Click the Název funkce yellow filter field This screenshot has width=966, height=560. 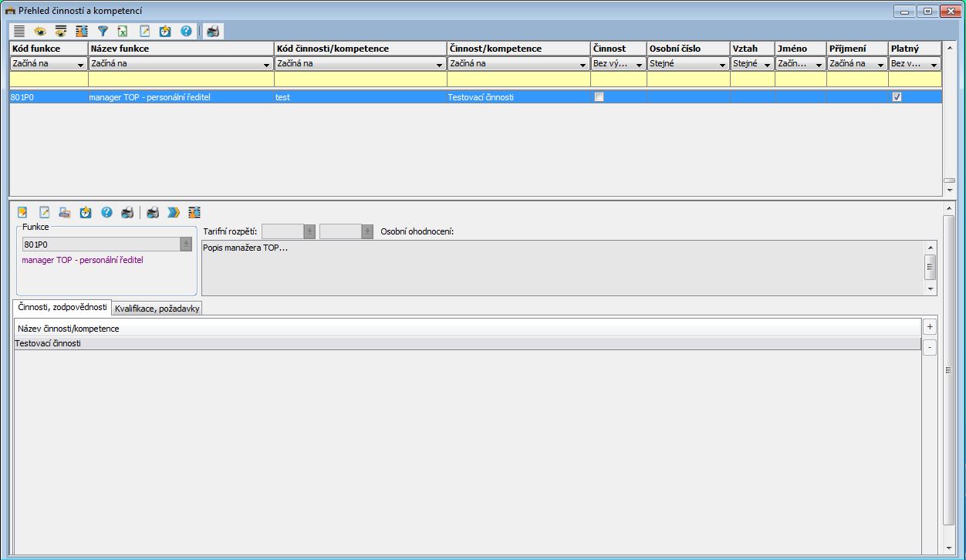[181, 79]
